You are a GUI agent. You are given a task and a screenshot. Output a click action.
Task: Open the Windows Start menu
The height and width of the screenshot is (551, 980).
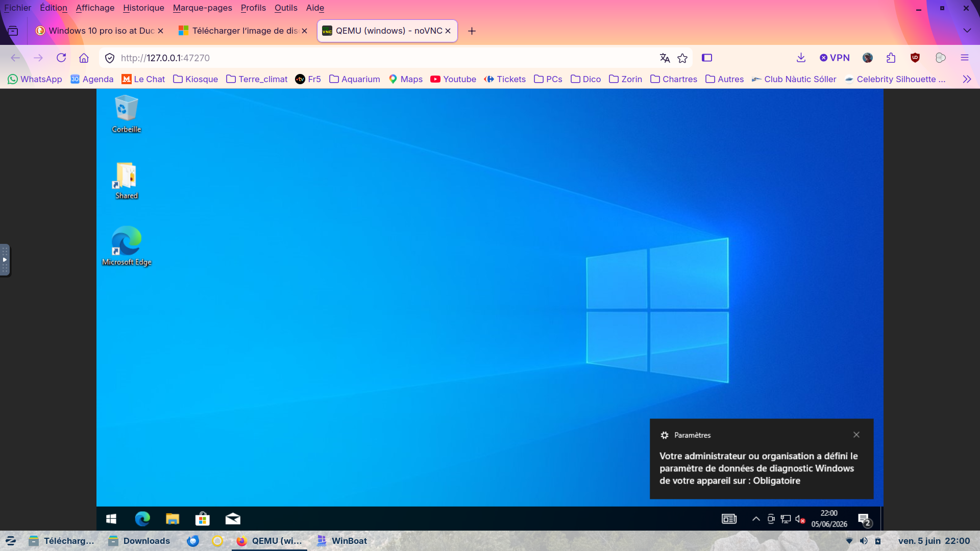pos(111,519)
